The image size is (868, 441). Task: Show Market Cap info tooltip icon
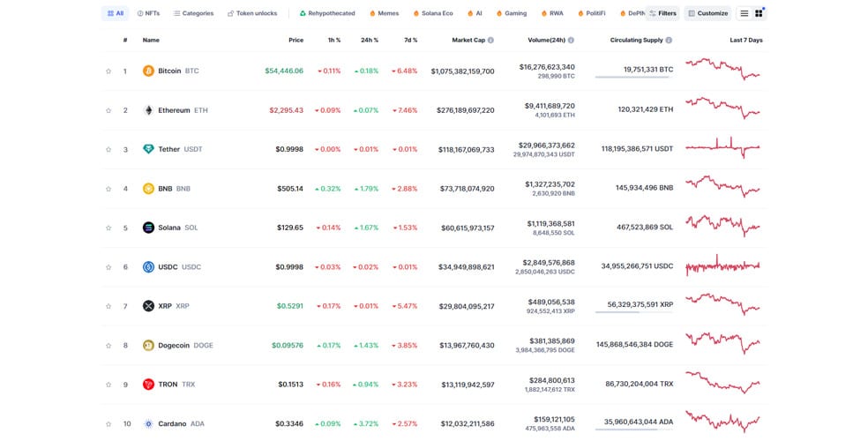(x=490, y=40)
